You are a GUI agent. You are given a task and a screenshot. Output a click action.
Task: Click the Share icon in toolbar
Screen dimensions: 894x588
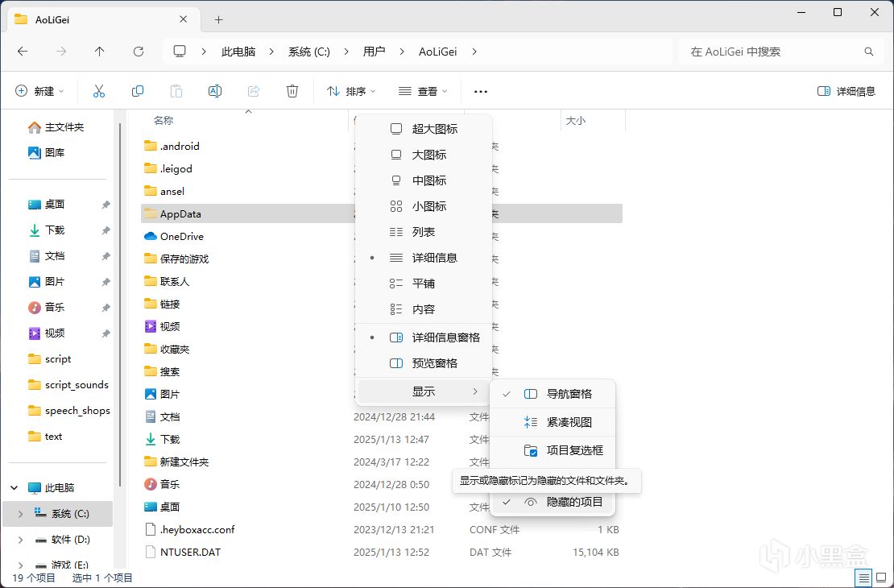254,91
